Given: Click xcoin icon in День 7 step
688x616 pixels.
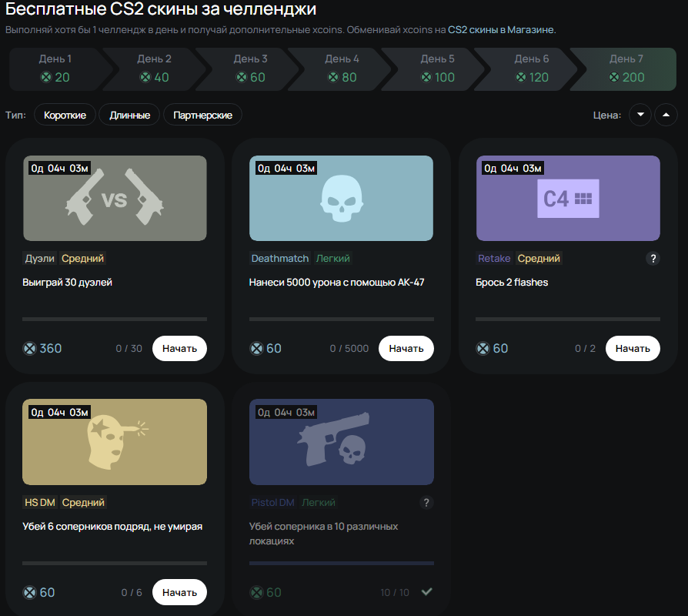Looking at the screenshot, I should coord(614,77).
